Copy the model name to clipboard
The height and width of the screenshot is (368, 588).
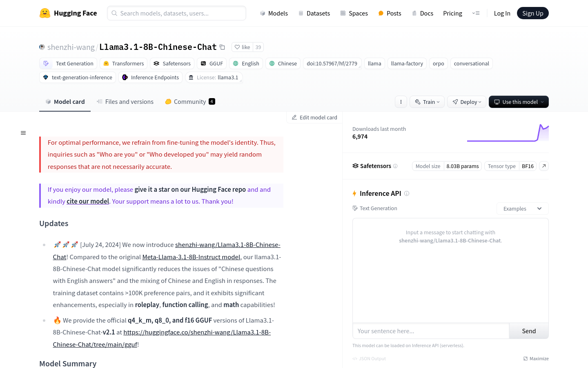pyautogui.click(x=222, y=47)
